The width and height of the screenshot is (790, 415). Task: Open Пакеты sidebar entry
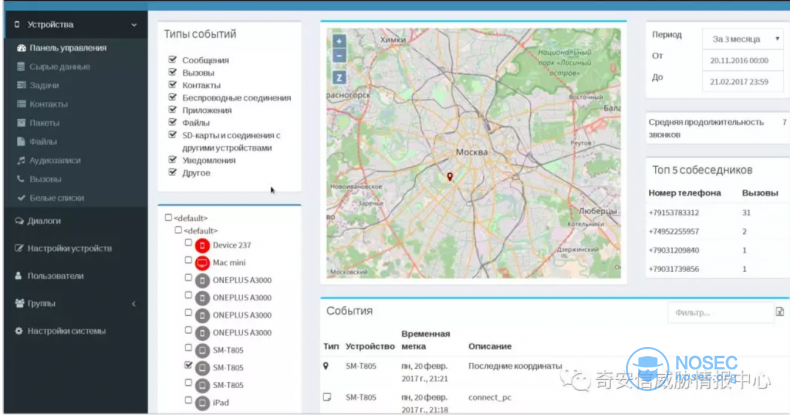pos(38,123)
